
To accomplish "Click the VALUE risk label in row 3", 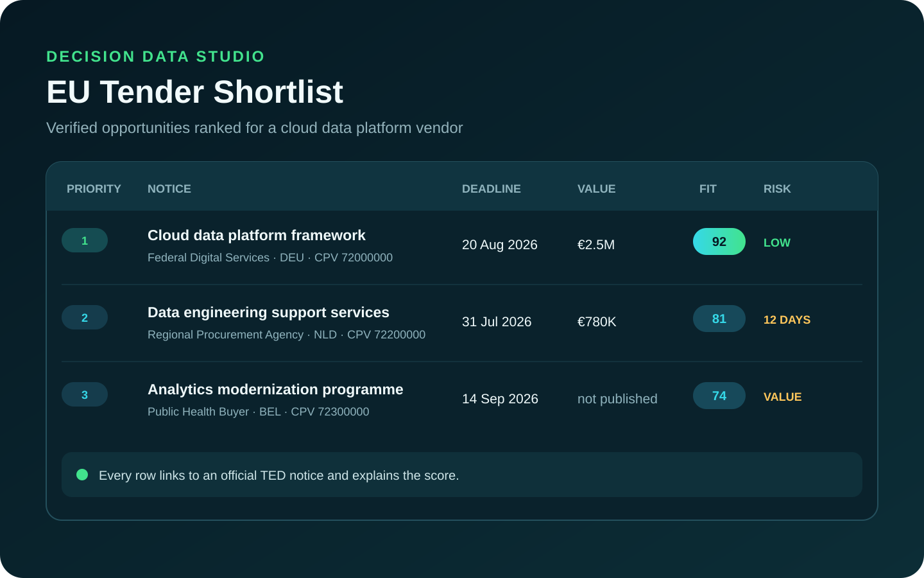I will coord(782,397).
